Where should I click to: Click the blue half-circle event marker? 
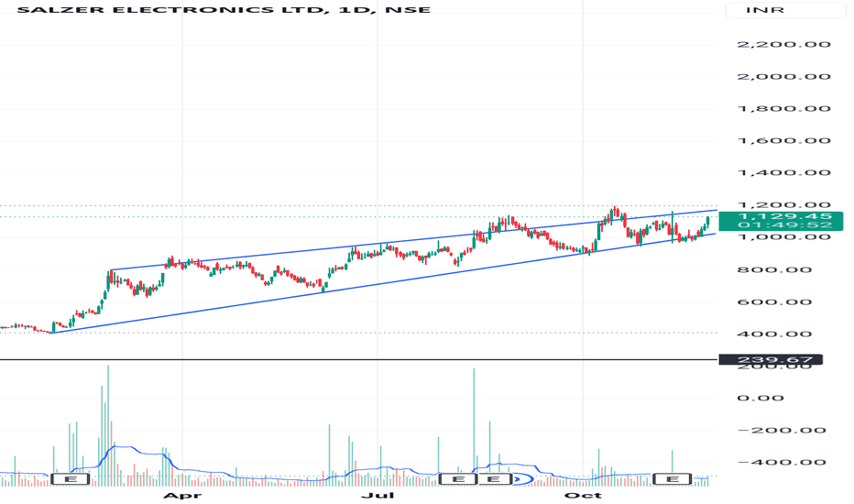pyautogui.click(x=523, y=479)
